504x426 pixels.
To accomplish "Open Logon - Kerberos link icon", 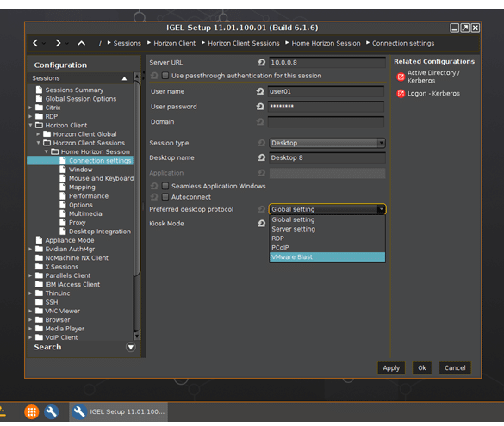I will pyautogui.click(x=401, y=94).
